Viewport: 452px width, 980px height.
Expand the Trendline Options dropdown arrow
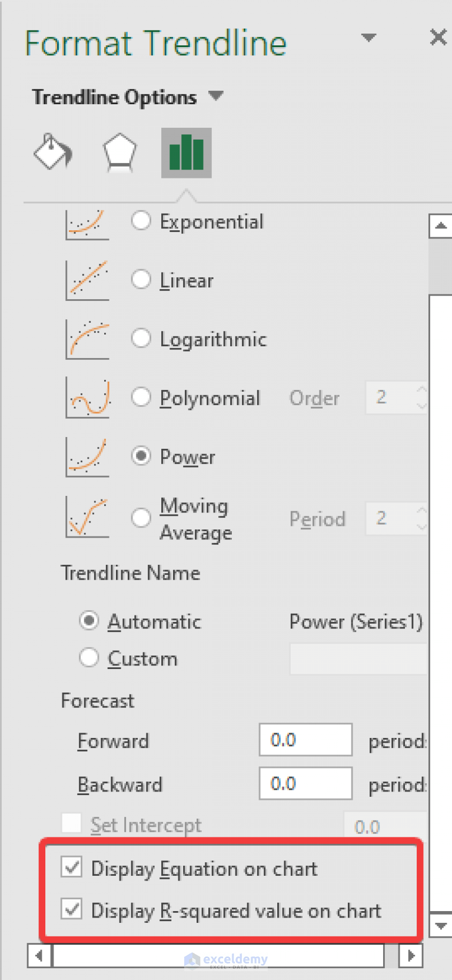pos(216,95)
